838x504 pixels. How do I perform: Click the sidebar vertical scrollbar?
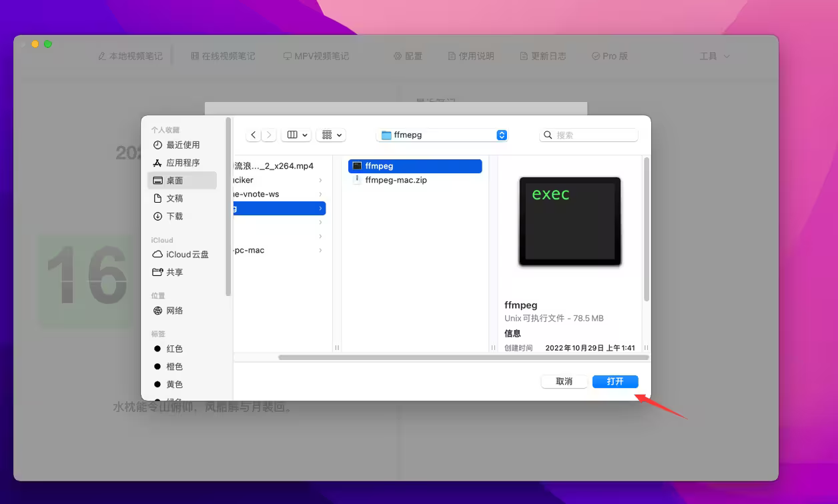point(228,207)
